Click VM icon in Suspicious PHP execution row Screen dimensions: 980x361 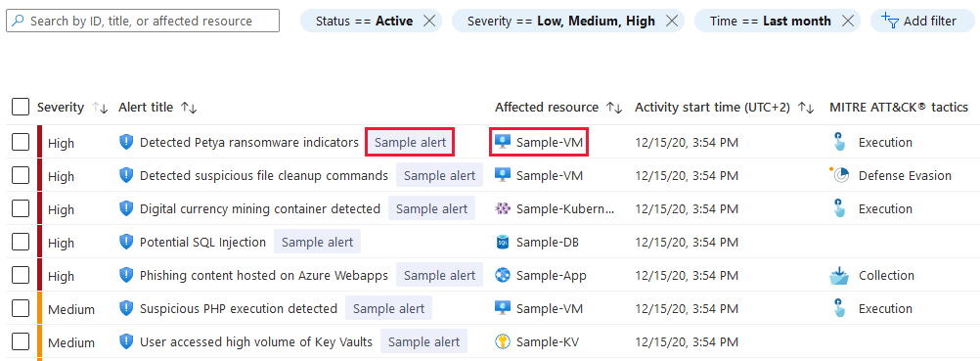click(503, 308)
